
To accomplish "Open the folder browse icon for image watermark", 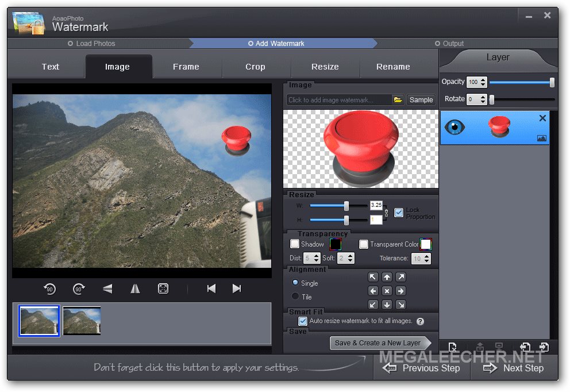I will coord(398,99).
